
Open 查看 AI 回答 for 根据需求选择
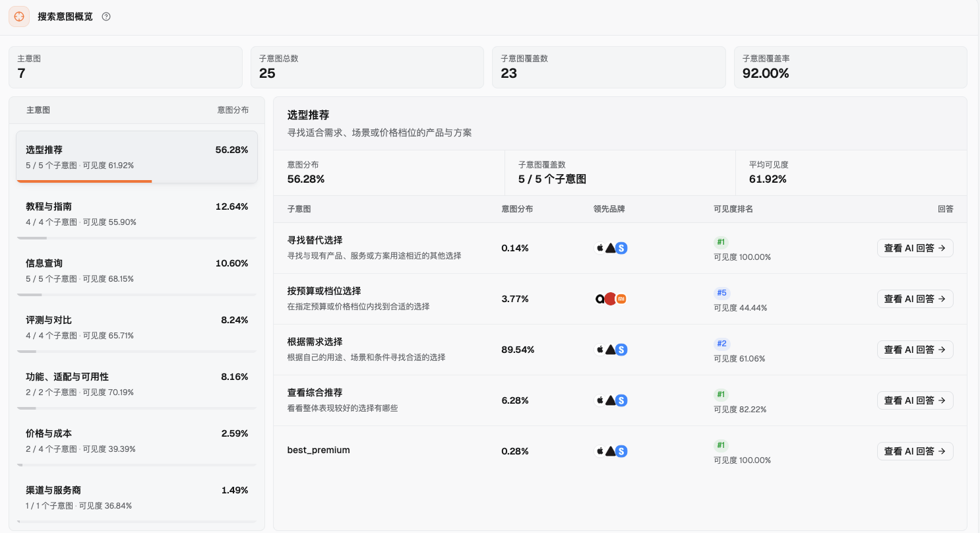pos(915,350)
